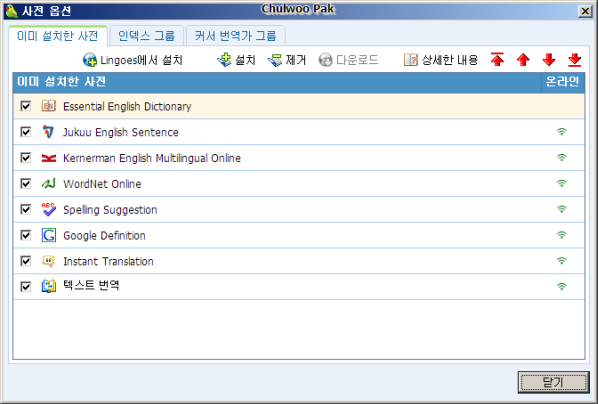598x404 pixels.
Task: Open 상세한 내용 dictionary details
Action: click(x=441, y=60)
